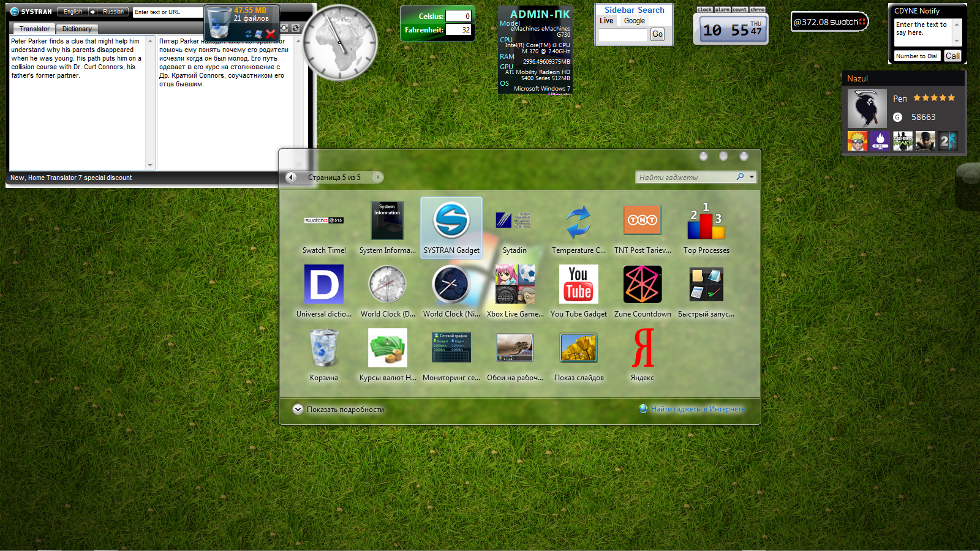The image size is (980, 551).
Task: Click the red X on recycle bin gadget
Action: point(270,34)
